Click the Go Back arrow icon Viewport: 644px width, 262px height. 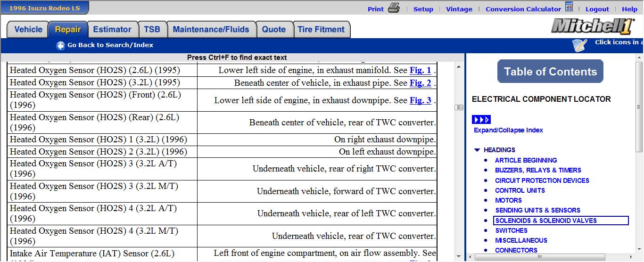pyautogui.click(x=60, y=45)
